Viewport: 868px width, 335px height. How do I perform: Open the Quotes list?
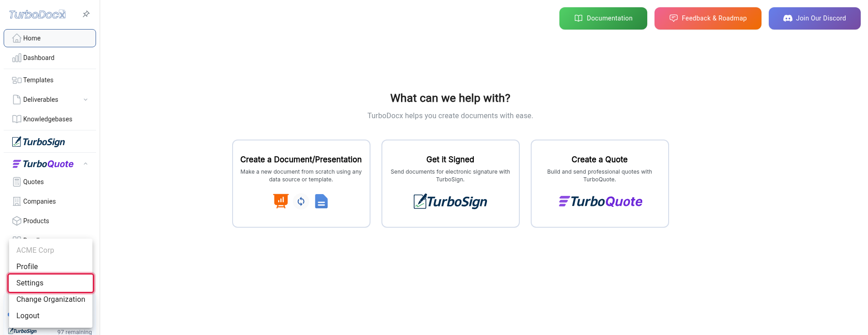coord(50,182)
